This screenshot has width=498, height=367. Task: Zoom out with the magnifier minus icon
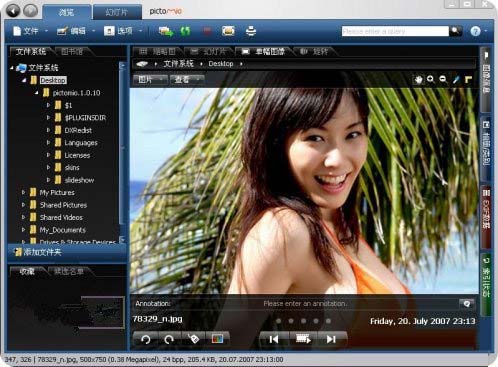pyautogui.click(x=443, y=79)
